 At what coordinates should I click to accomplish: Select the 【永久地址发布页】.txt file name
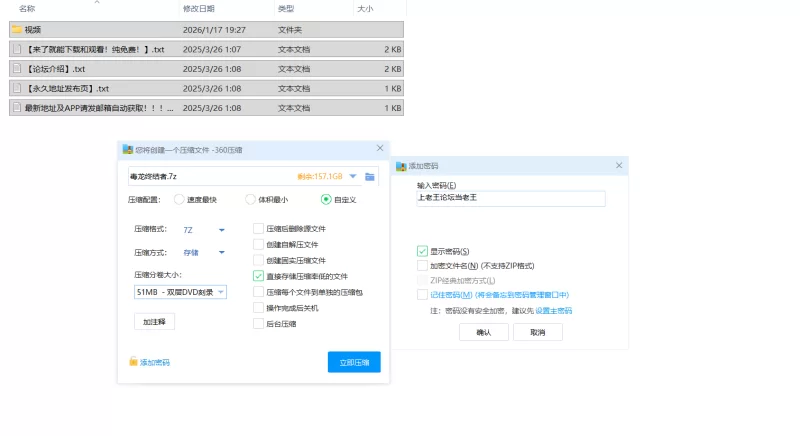67,88
